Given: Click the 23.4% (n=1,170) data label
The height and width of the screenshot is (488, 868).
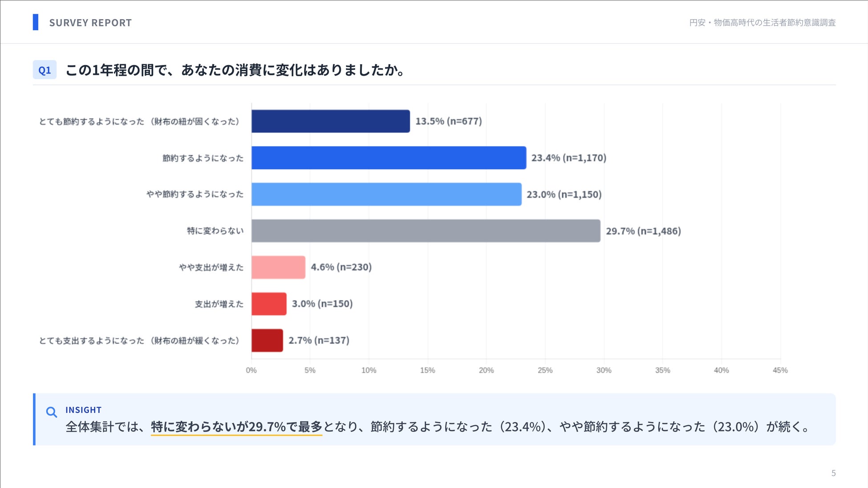Looking at the screenshot, I should pyautogui.click(x=569, y=158).
